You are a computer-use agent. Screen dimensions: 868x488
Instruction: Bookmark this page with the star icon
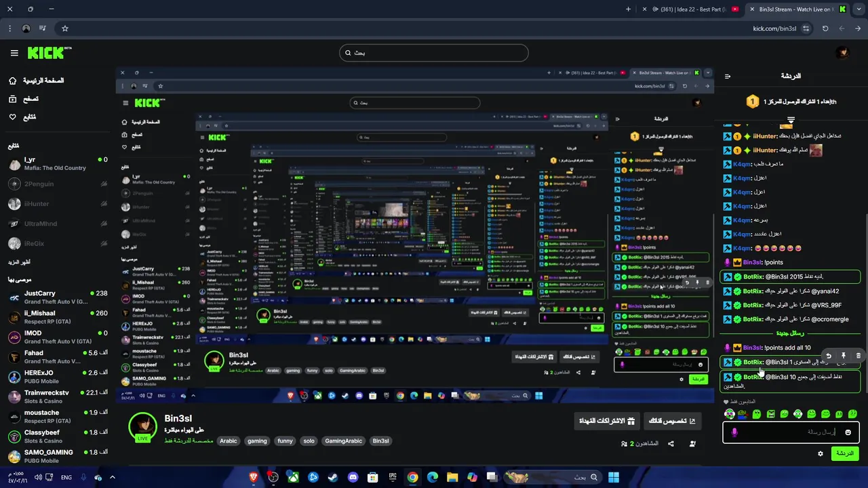[65, 28]
